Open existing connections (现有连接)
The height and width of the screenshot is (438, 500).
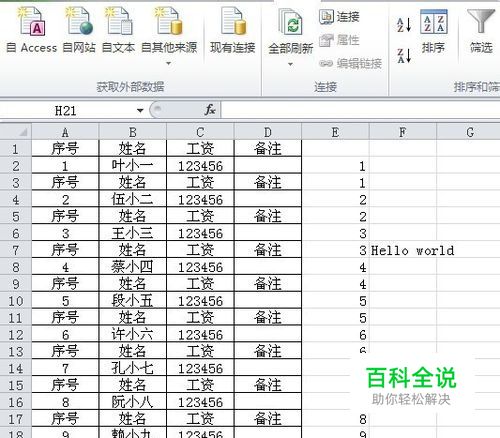pyautogui.click(x=233, y=31)
